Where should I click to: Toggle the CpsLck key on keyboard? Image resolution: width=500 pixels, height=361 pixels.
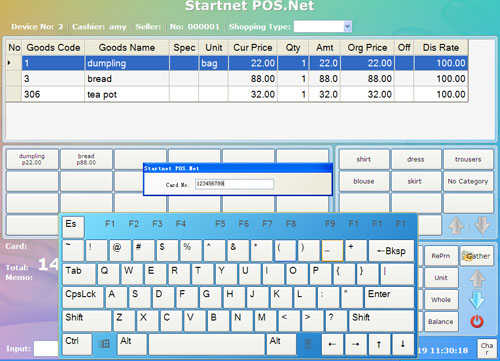(82, 297)
